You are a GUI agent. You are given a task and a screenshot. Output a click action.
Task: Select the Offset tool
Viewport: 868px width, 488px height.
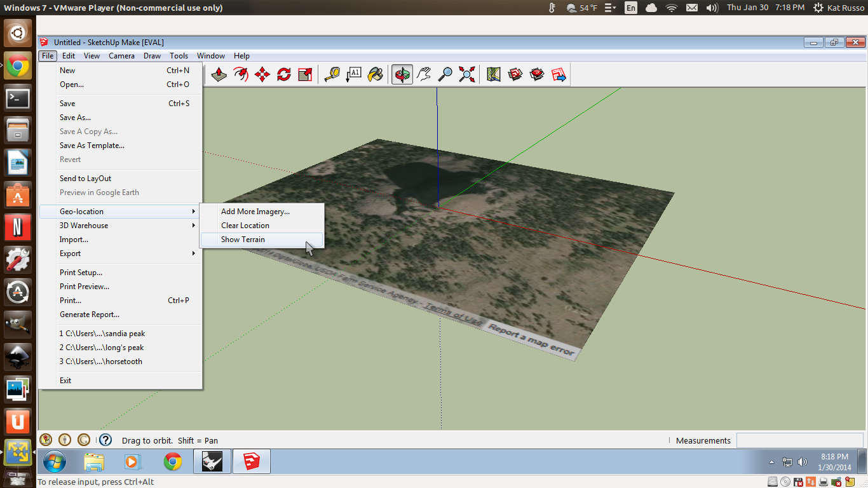tap(241, 74)
